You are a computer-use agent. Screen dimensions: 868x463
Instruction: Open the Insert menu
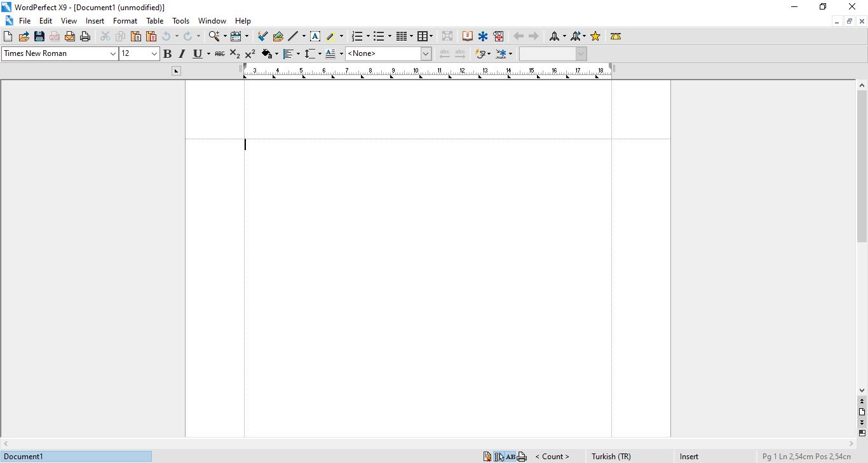pos(95,21)
